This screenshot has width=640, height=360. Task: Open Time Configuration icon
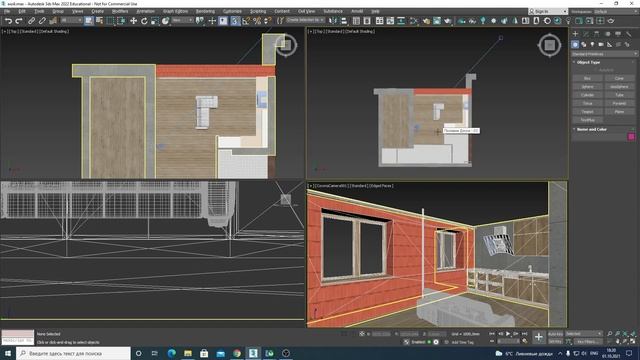point(525,341)
